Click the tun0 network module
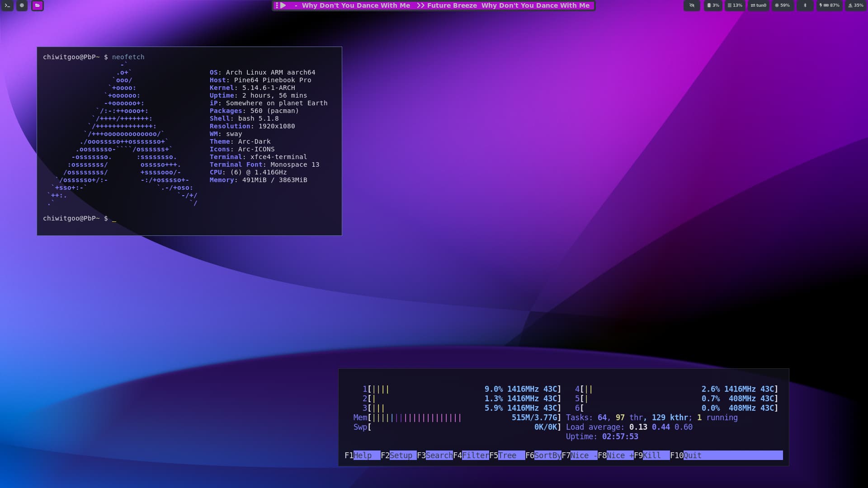 pyautogui.click(x=758, y=5)
